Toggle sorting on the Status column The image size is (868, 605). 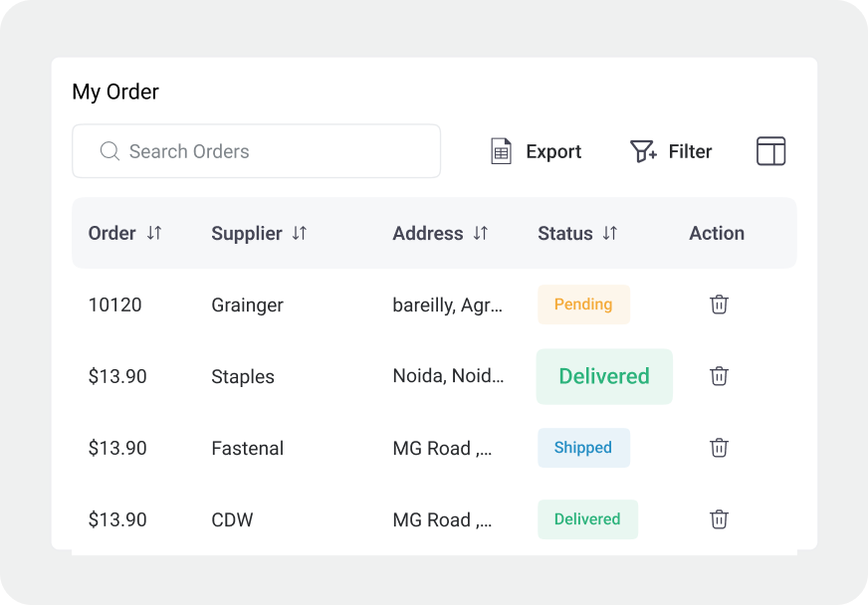point(610,233)
